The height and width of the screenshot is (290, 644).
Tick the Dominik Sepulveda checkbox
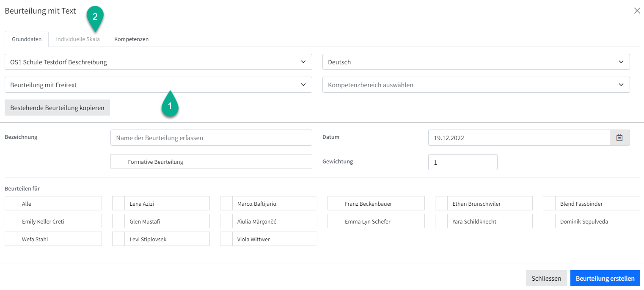pos(549,221)
